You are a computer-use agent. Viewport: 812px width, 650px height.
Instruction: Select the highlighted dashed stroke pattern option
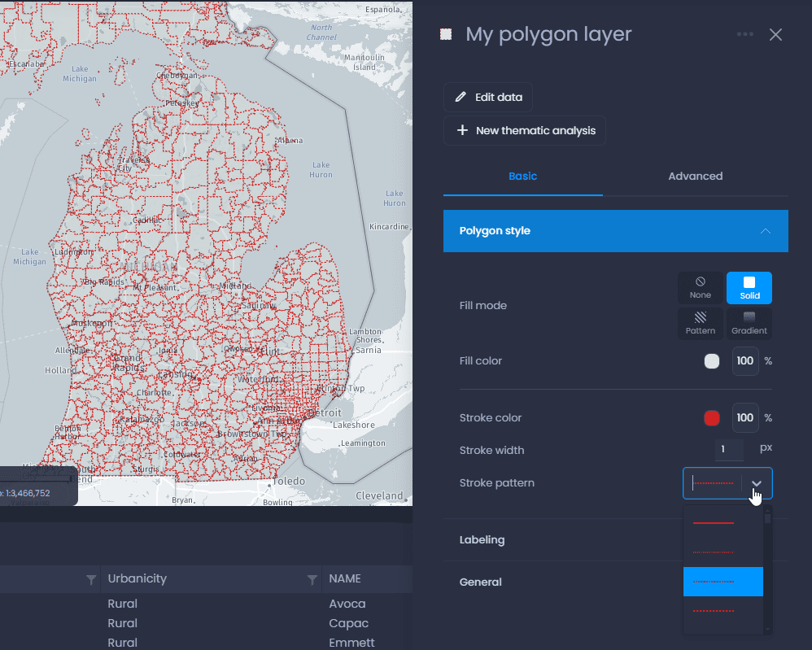(x=723, y=582)
